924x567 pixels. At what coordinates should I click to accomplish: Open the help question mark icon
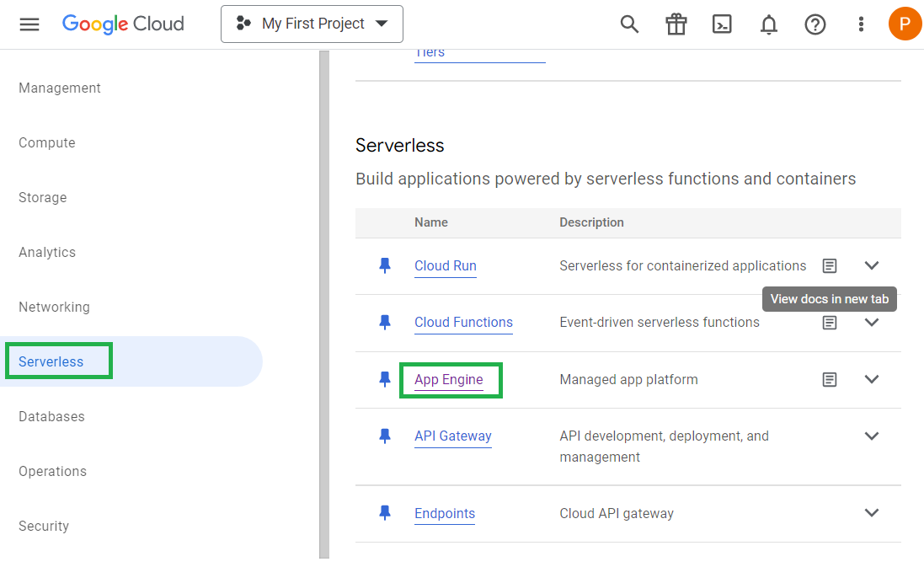tap(815, 24)
